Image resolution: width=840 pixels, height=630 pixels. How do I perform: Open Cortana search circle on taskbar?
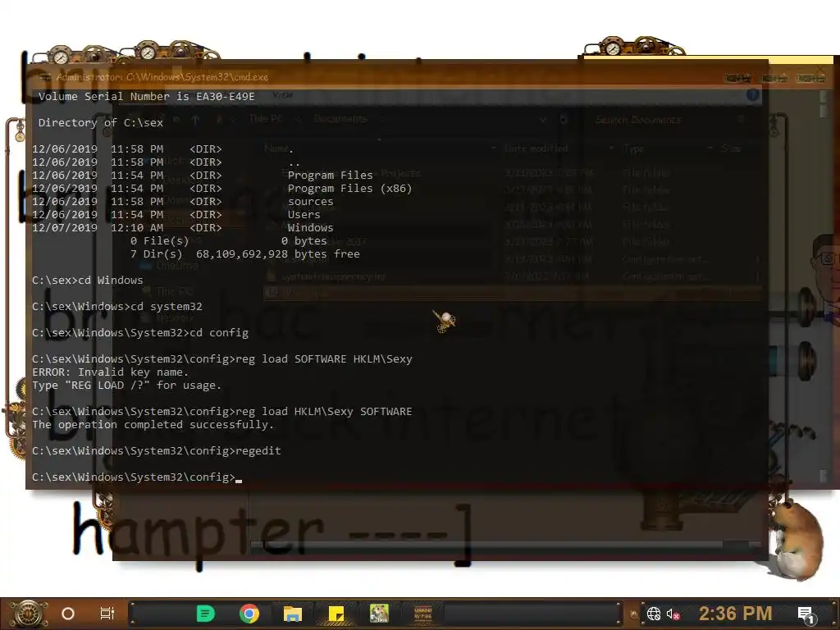pyautogui.click(x=68, y=614)
